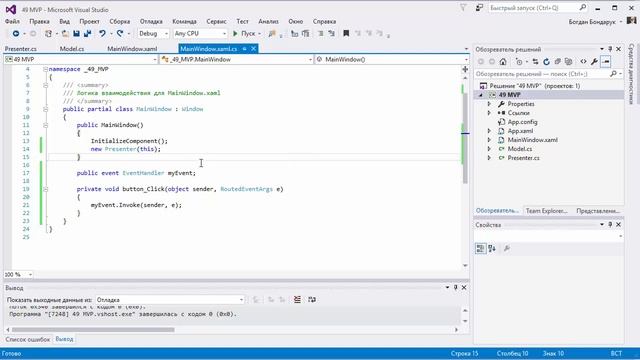
Task: Click the code editor vertical scrollbar thumb
Action: pyautogui.click(x=465, y=138)
